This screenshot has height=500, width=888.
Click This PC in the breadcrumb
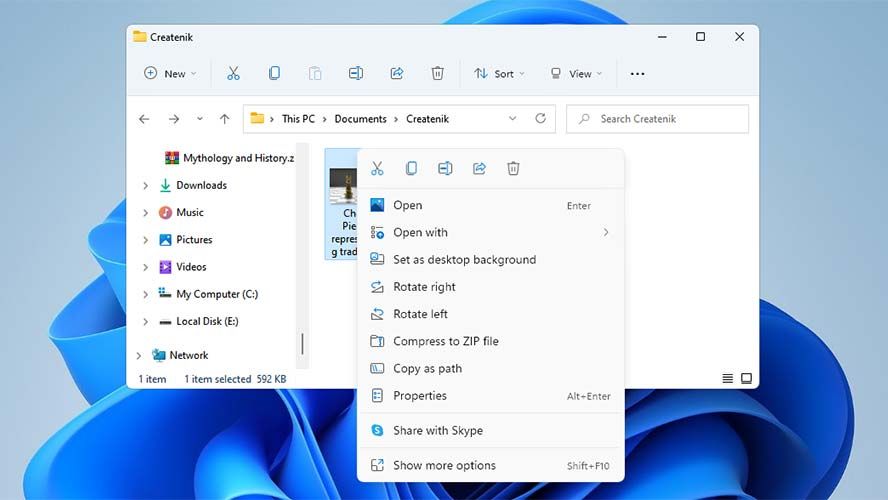coord(298,119)
